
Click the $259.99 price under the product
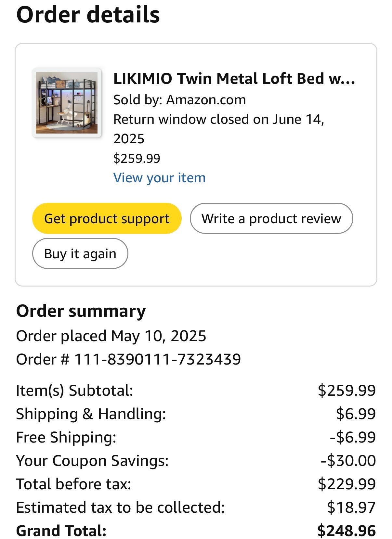pos(137,158)
